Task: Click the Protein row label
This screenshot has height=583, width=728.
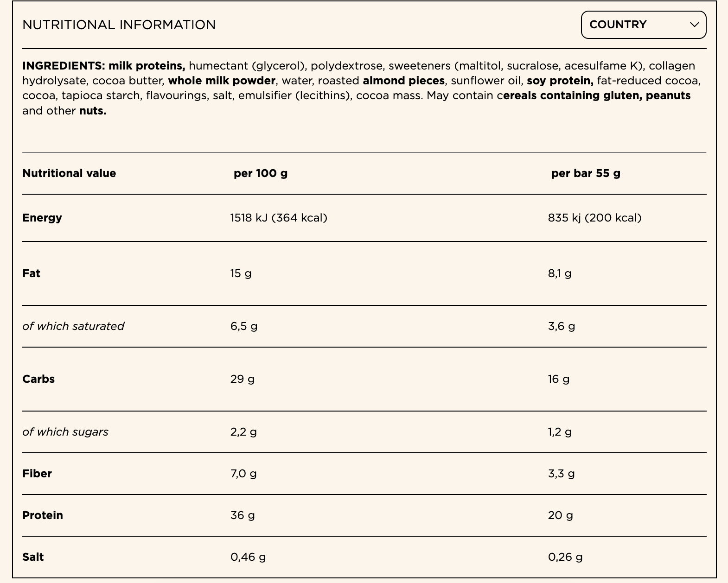Action: [43, 515]
